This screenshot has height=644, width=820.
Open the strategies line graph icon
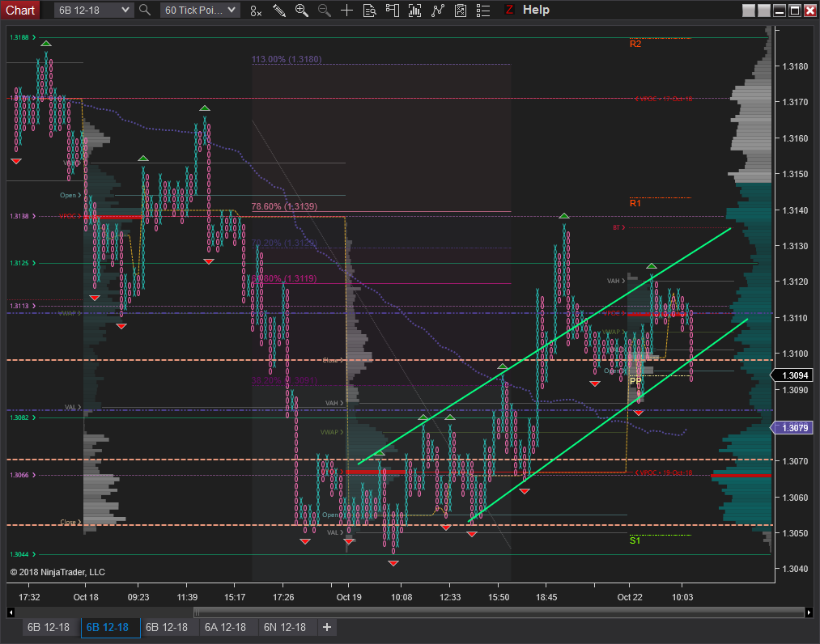pyautogui.click(x=438, y=11)
